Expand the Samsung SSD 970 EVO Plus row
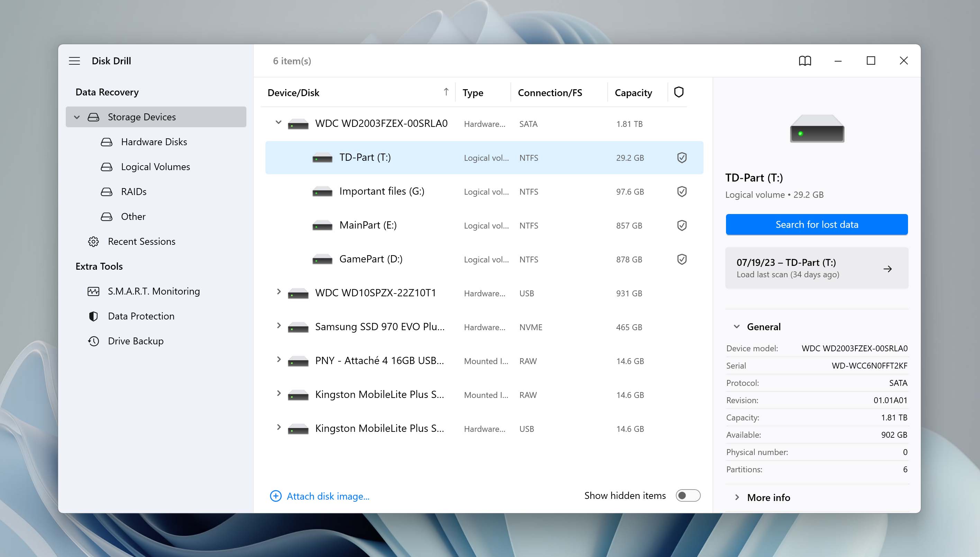The height and width of the screenshot is (557, 980). pyautogui.click(x=278, y=326)
